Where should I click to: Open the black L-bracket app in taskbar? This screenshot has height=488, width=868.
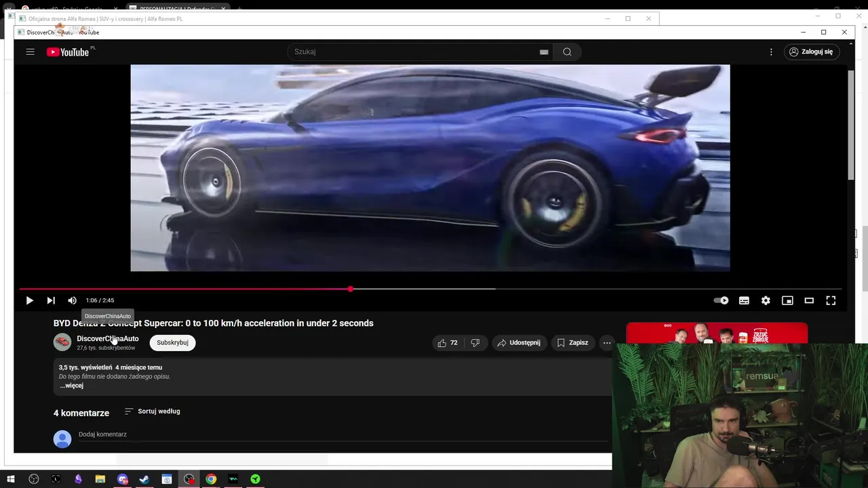(x=56, y=479)
